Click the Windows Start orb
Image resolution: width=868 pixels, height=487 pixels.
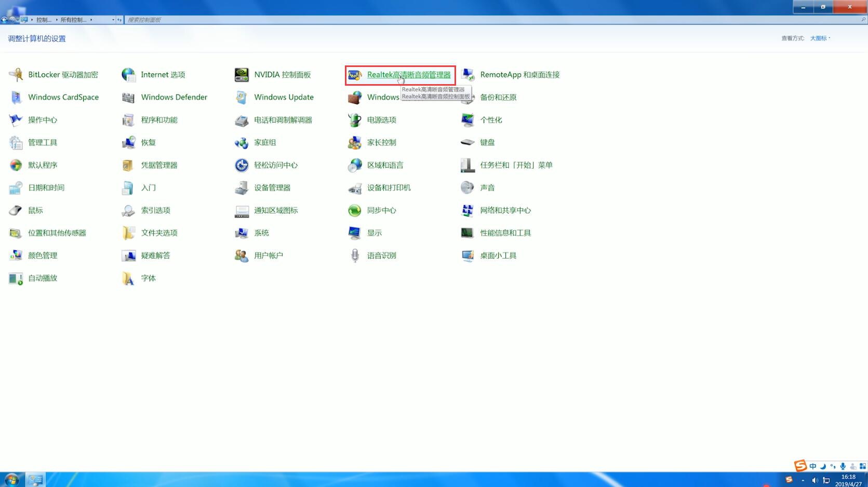(11, 480)
